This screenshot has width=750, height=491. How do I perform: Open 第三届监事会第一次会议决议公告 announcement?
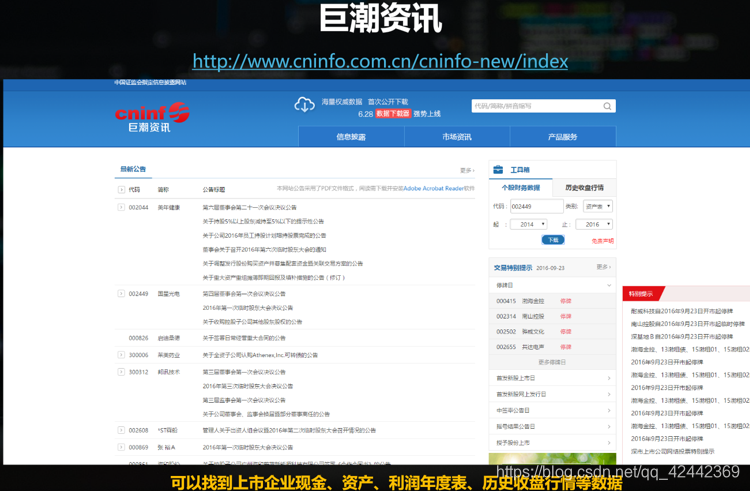[244, 400]
